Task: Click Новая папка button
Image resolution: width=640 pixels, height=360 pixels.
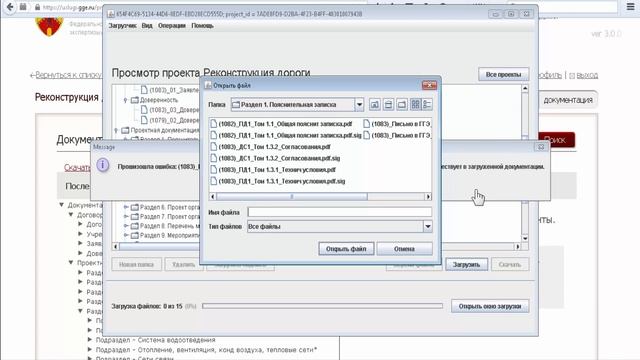Action: tap(136, 264)
